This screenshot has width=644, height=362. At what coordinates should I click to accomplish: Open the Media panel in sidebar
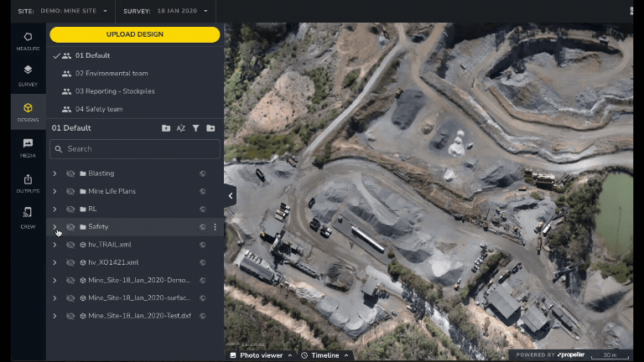(x=28, y=147)
